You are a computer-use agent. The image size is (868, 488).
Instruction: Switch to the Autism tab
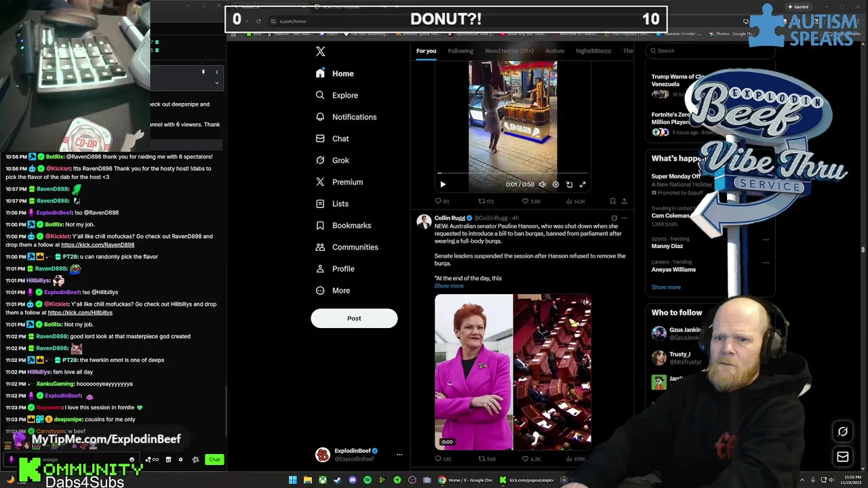tap(554, 51)
